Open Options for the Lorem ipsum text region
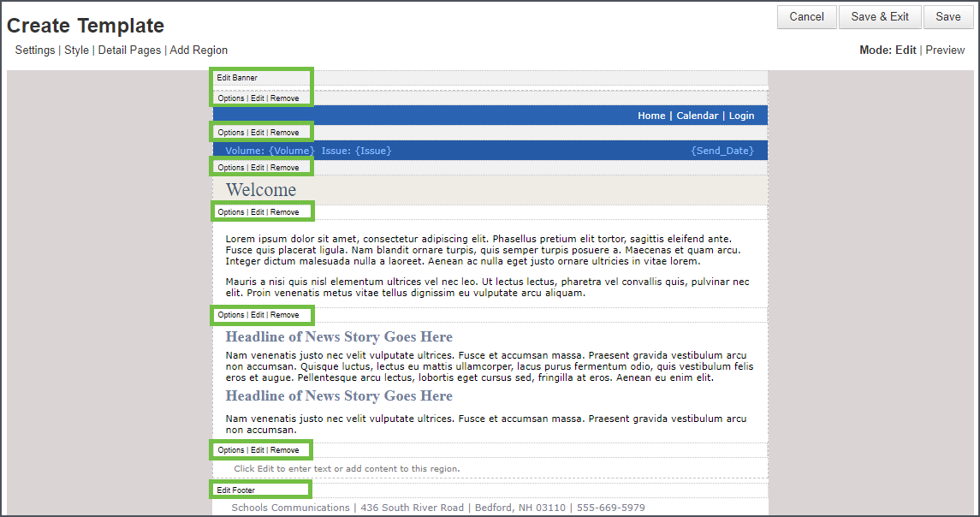The image size is (980, 517). [x=230, y=212]
